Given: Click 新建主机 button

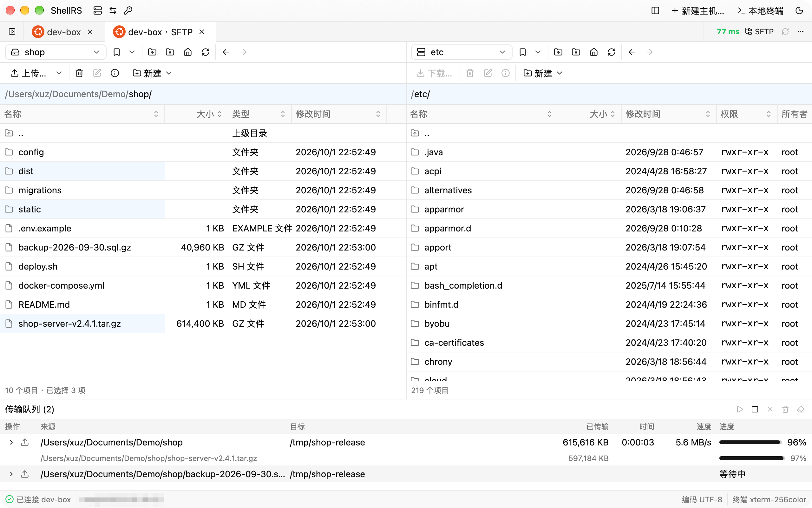Looking at the screenshot, I should [x=698, y=11].
